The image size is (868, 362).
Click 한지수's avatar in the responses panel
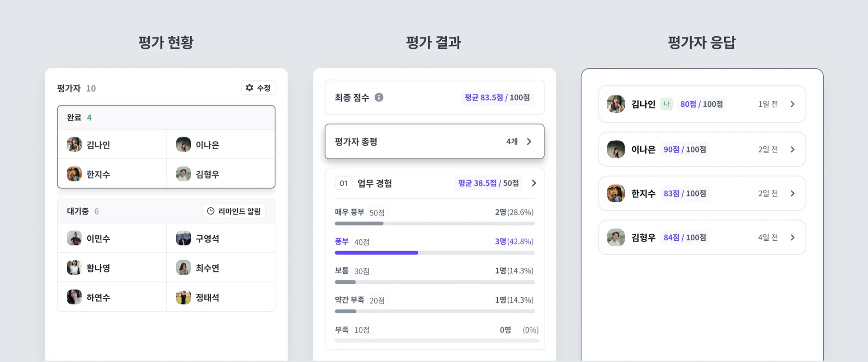(615, 193)
